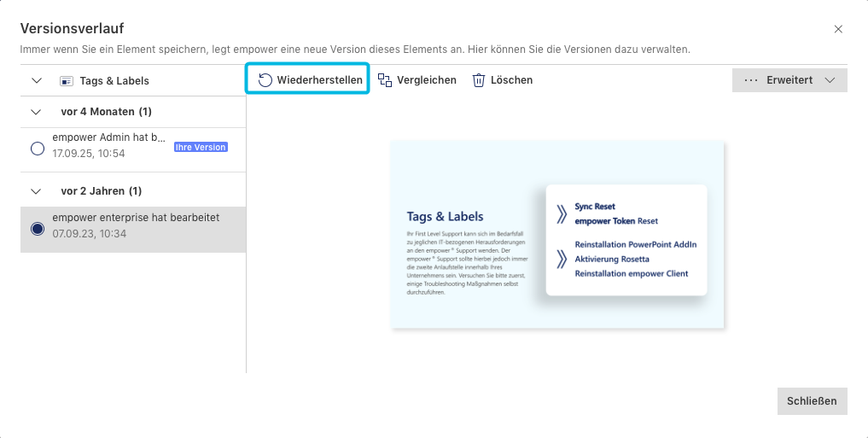Collapse the 'vor 4 Monaten (1)' group
The height and width of the screenshot is (438, 868).
click(36, 112)
